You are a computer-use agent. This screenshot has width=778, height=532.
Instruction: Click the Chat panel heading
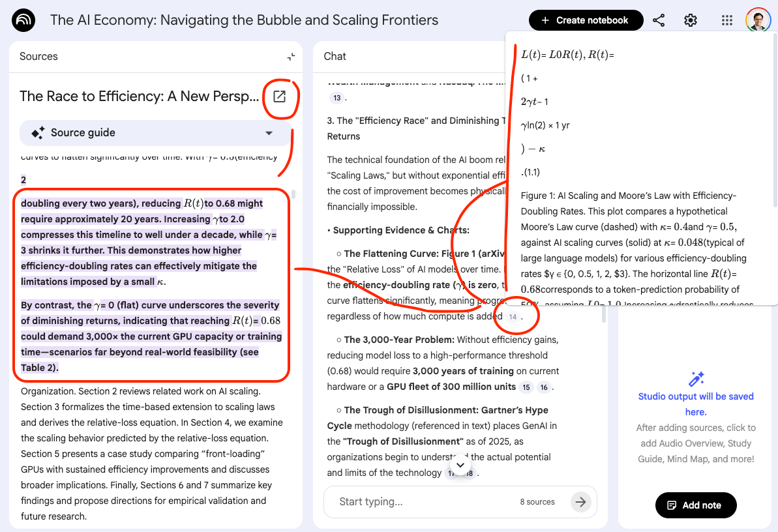coord(335,57)
